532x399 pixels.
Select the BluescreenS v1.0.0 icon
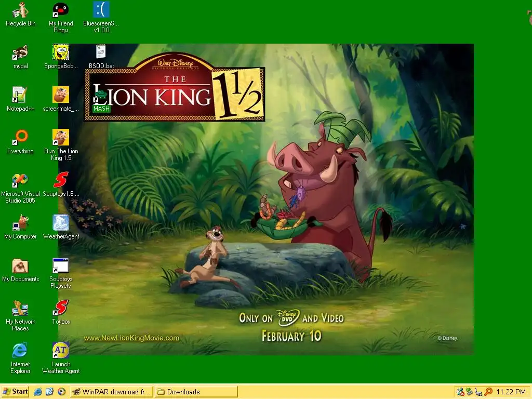[101, 18]
